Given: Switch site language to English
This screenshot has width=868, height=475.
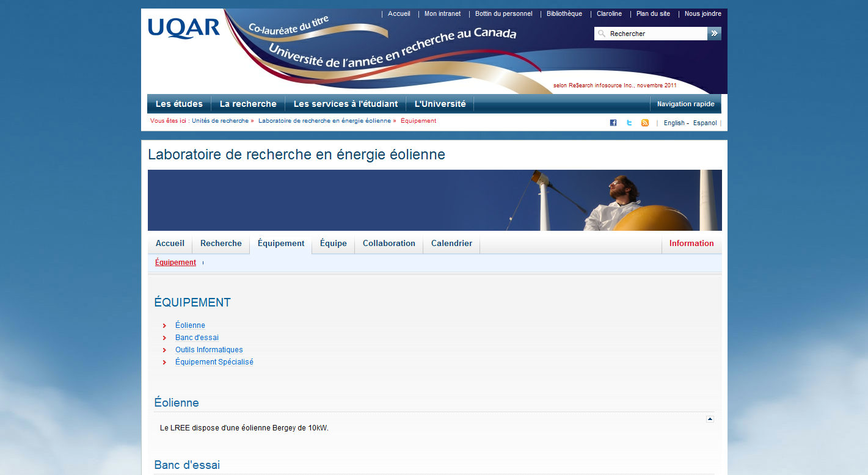Looking at the screenshot, I should [674, 123].
